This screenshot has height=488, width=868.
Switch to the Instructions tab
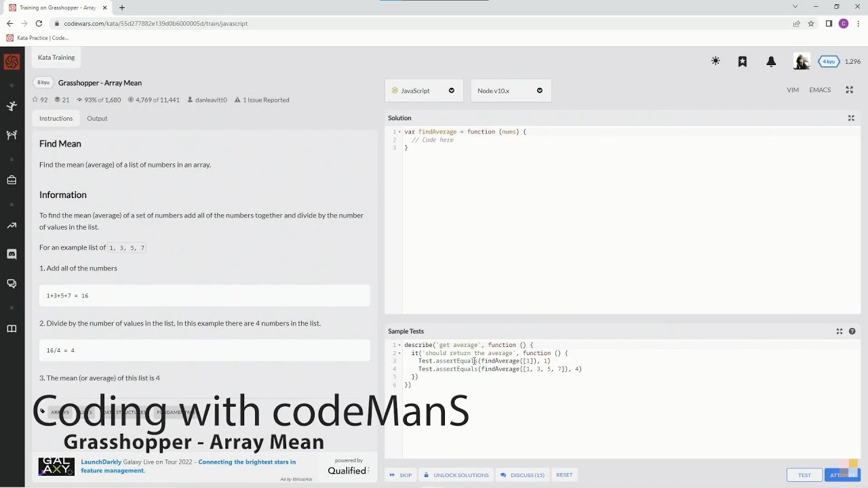pyautogui.click(x=56, y=119)
